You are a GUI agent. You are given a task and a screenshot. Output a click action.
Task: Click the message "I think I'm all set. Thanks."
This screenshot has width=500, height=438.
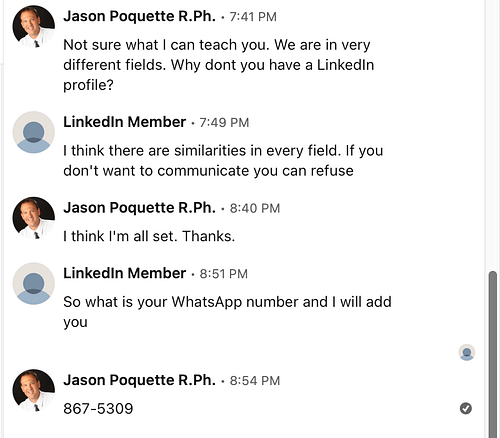(x=149, y=236)
